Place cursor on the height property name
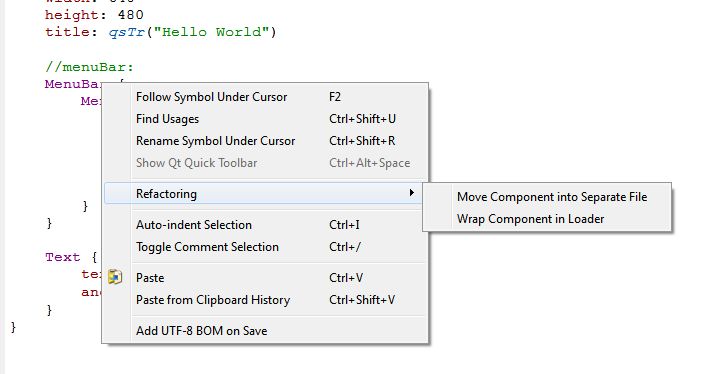 click(x=71, y=15)
